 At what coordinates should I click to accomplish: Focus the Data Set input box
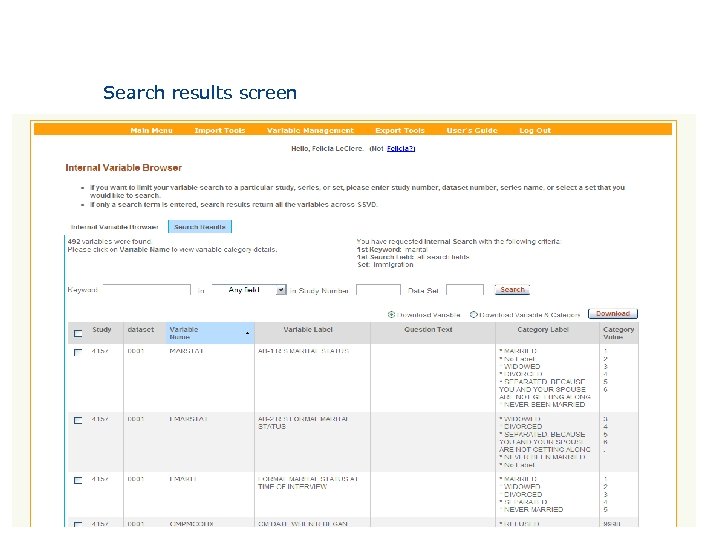click(x=465, y=290)
